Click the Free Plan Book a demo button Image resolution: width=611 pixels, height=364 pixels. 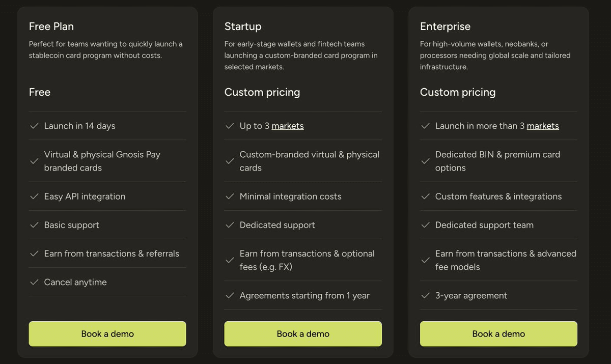coord(107,334)
